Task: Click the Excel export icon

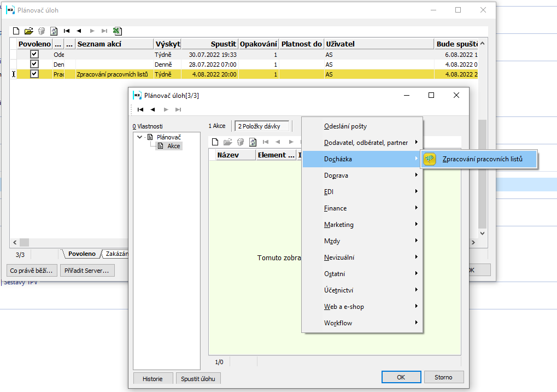Action: pyautogui.click(x=117, y=31)
